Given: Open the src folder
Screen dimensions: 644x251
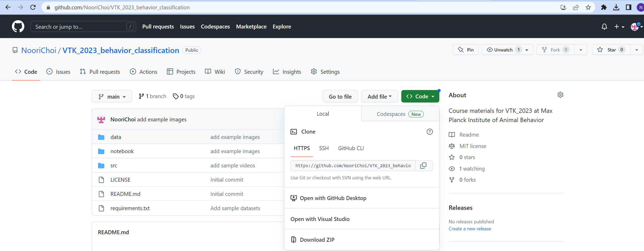Looking at the screenshot, I should [x=114, y=165].
